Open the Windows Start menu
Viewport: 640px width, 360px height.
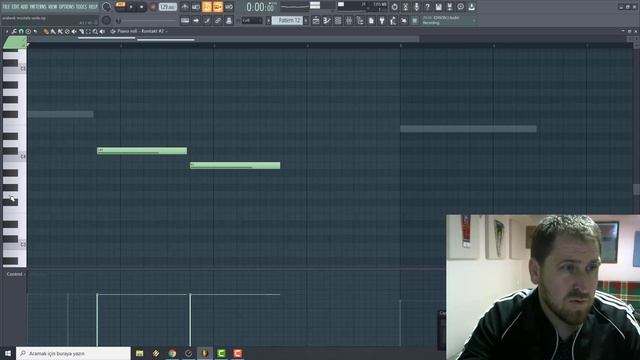8,353
